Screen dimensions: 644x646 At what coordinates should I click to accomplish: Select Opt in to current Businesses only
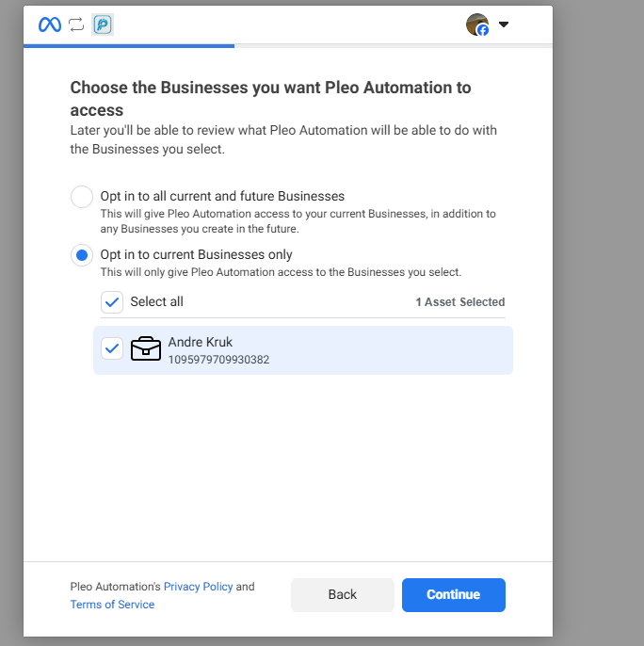[82, 255]
